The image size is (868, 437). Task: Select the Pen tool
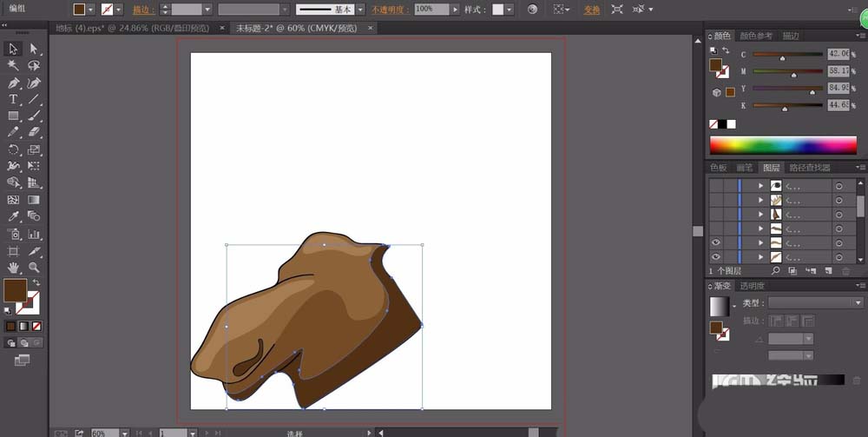click(x=14, y=83)
